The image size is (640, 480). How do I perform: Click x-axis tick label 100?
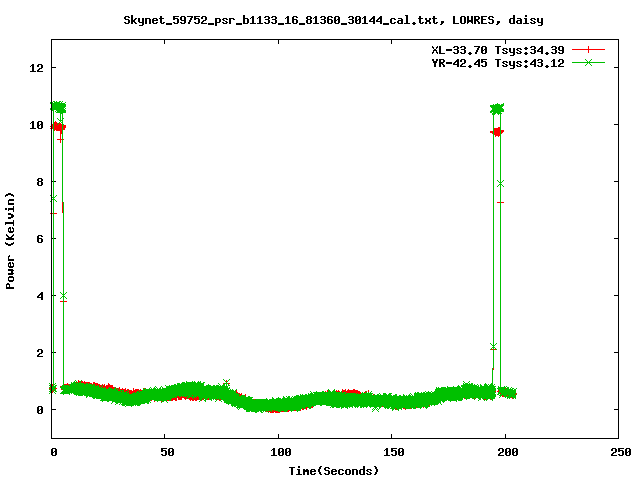pos(280,452)
